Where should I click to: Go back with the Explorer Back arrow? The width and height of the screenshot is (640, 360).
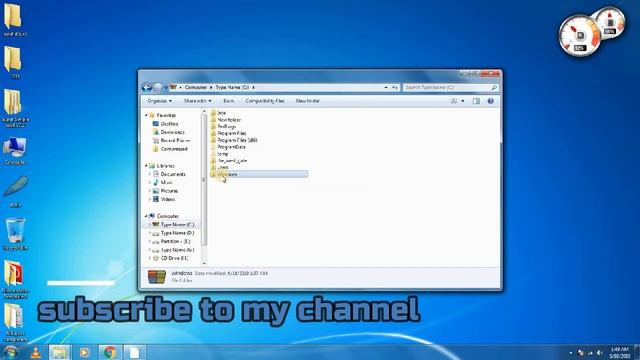pyautogui.click(x=147, y=87)
